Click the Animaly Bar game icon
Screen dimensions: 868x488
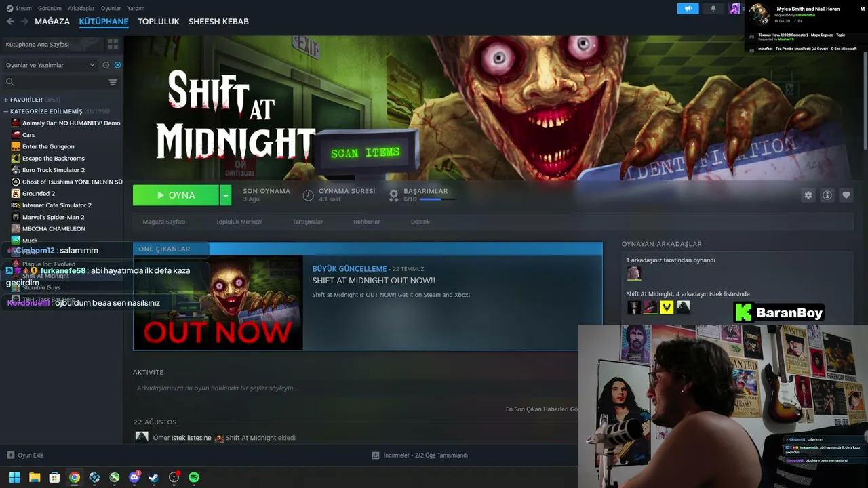(16, 123)
